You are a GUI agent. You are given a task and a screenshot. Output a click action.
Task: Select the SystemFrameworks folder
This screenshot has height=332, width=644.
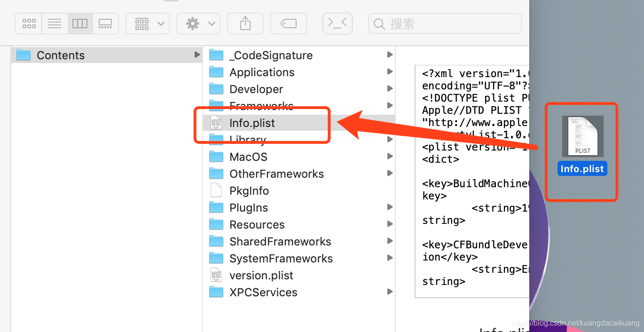299,258
